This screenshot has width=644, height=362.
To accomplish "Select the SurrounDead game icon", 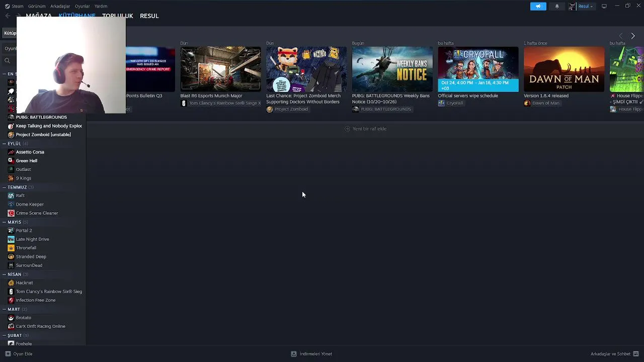I will 11,265.
